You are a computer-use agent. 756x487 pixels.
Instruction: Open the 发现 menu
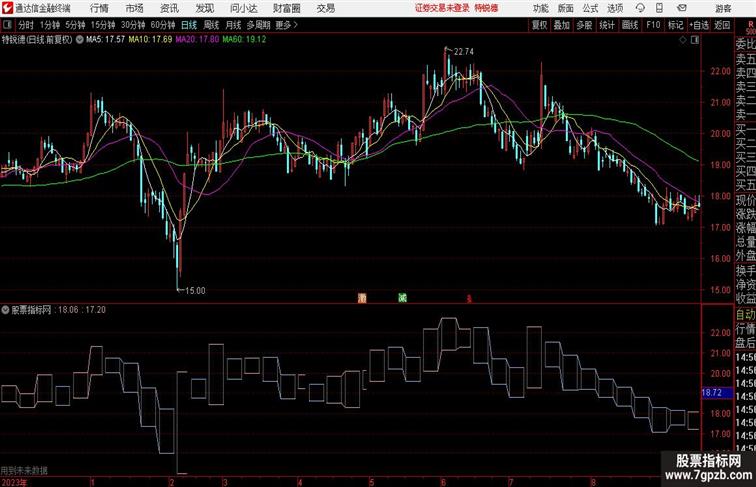[x=204, y=8]
